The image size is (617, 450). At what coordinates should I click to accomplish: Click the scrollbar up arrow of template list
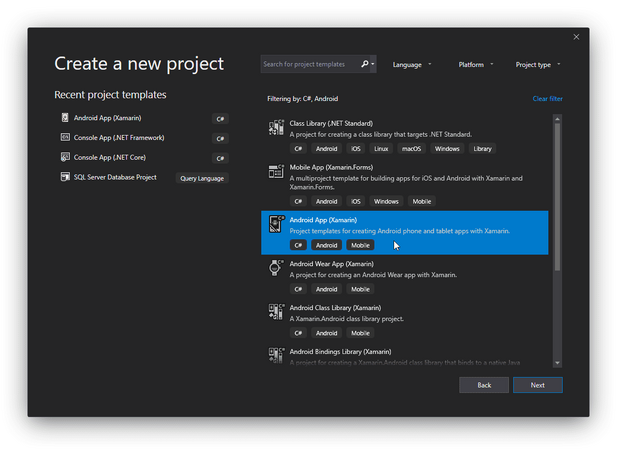coord(557,118)
